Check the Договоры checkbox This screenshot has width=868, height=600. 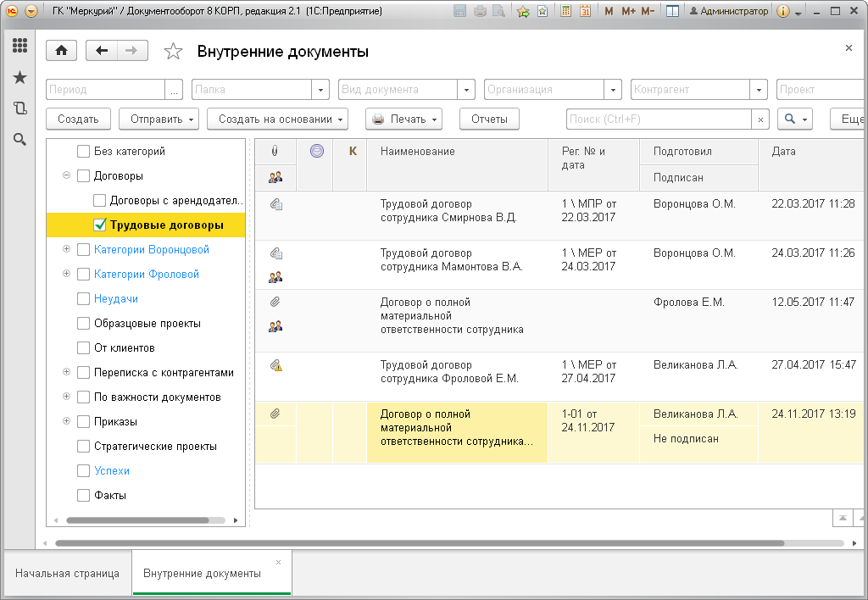coord(84,176)
